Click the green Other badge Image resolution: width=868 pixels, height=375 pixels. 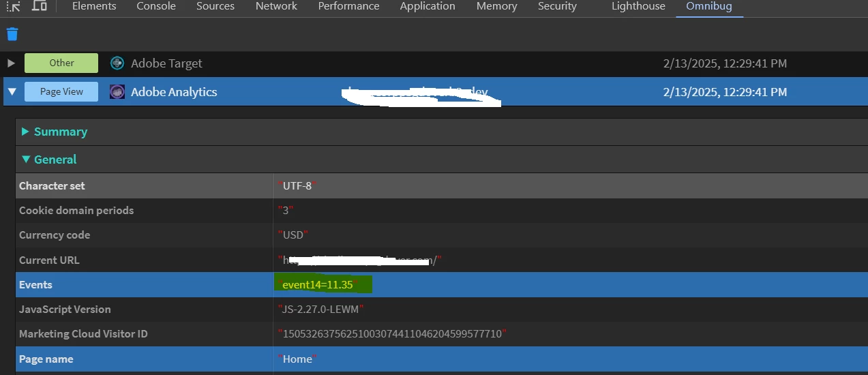pyautogui.click(x=61, y=63)
